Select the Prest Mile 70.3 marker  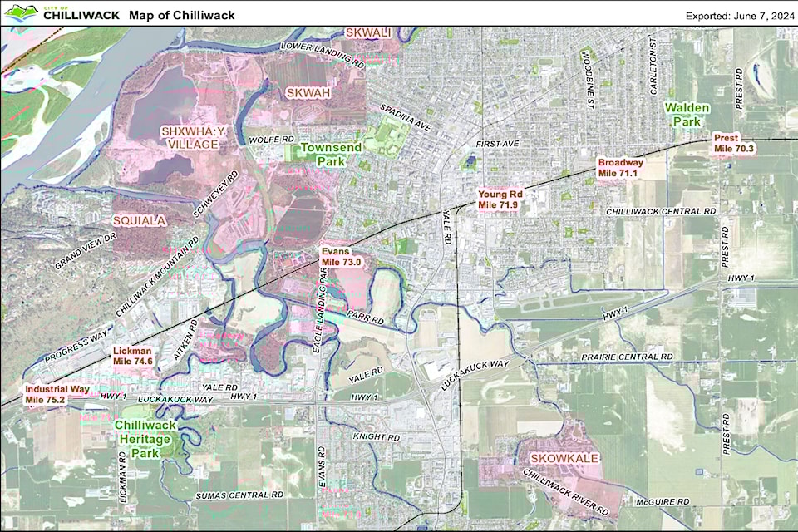point(733,144)
